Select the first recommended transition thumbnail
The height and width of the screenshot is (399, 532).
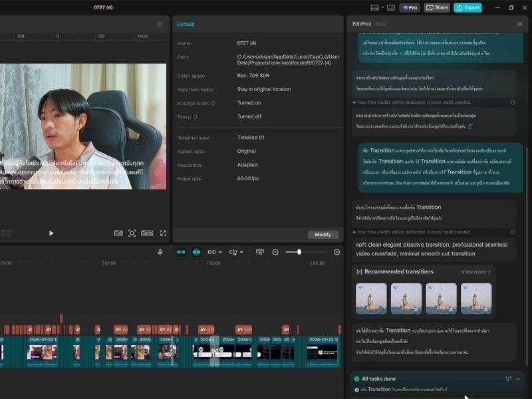coord(371,299)
